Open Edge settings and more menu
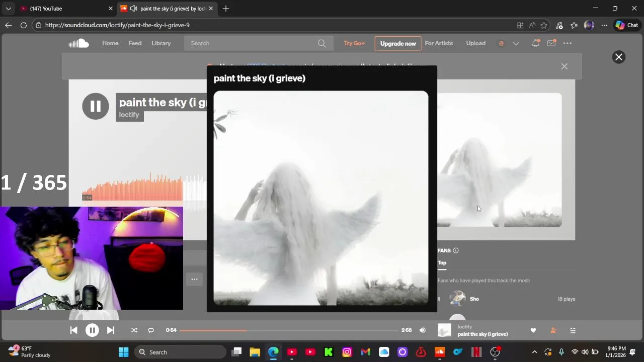Viewport: 644px width, 362px height. click(604, 25)
